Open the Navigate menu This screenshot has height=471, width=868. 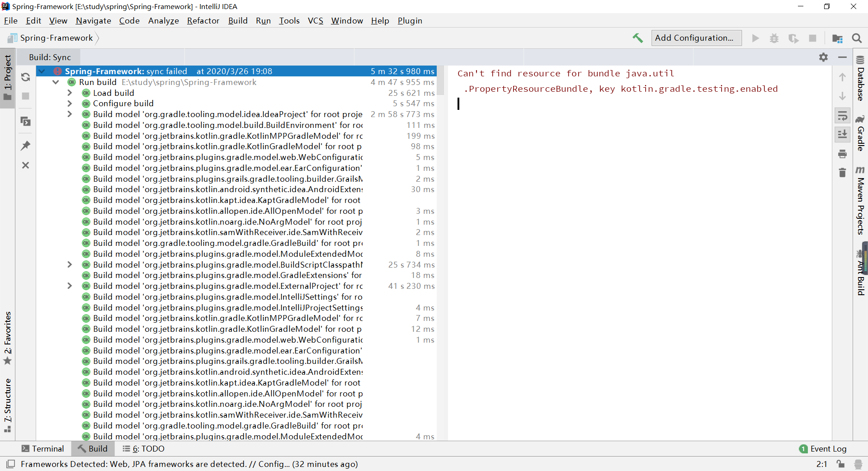click(x=94, y=21)
